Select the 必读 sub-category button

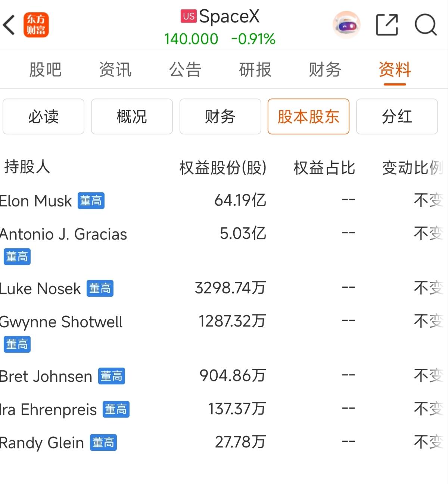[x=43, y=116]
